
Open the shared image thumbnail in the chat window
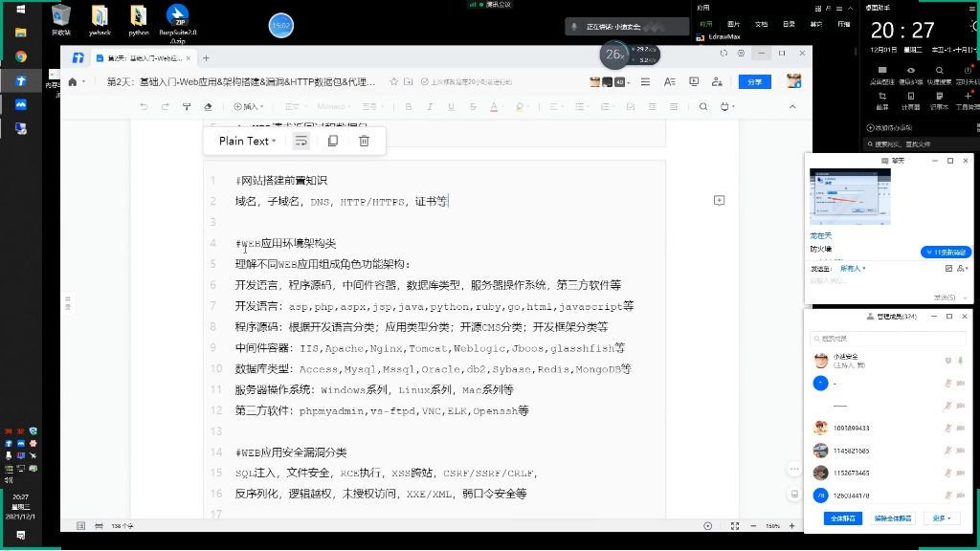coord(850,197)
